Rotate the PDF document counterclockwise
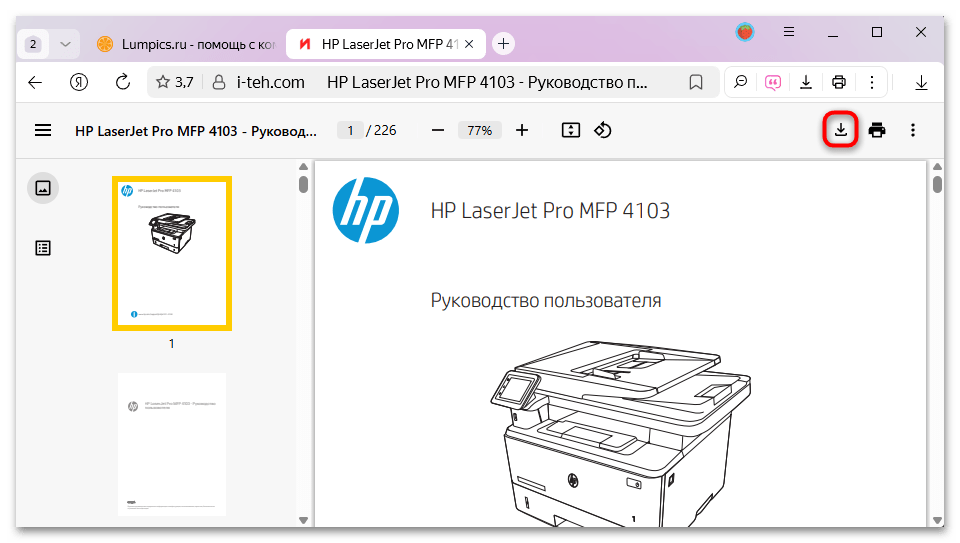The image size is (960, 543). tap(602, 130)
